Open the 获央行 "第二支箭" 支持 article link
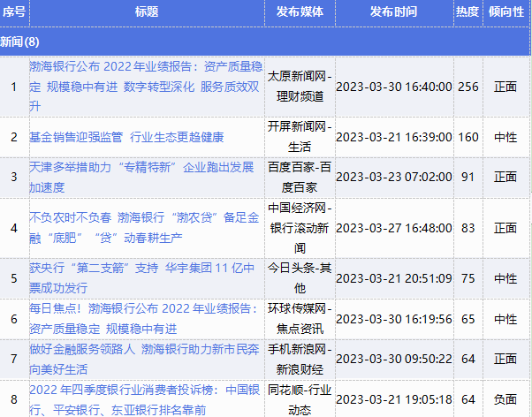This screenshot has width=532, height=417. 141,278
